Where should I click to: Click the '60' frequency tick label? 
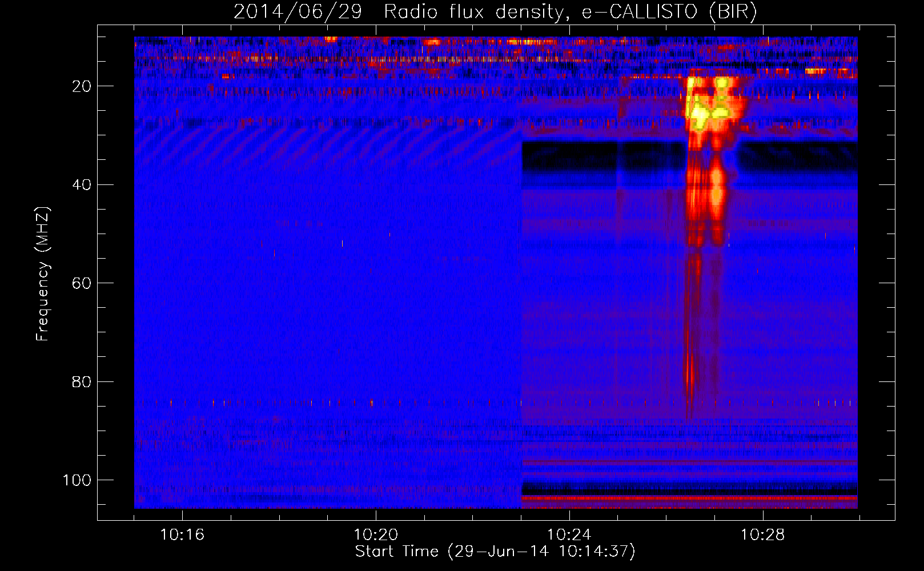(82, 283)
